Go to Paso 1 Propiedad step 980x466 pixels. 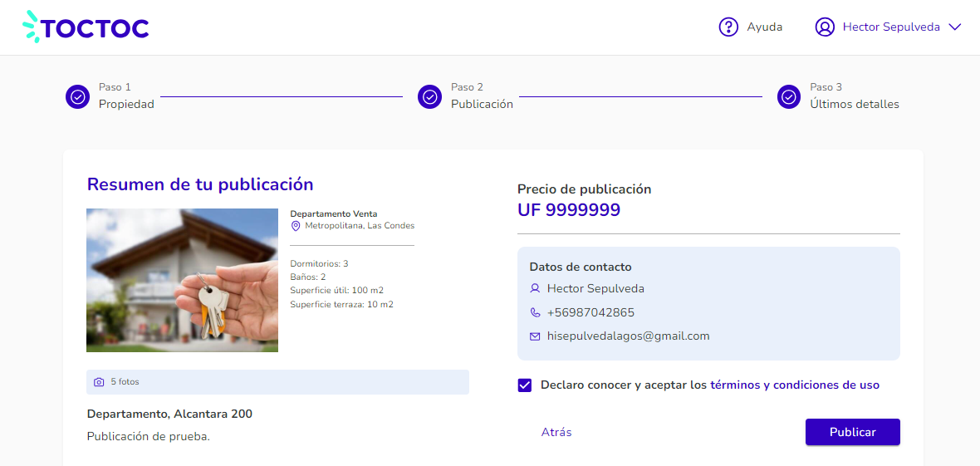coord(110,96)
